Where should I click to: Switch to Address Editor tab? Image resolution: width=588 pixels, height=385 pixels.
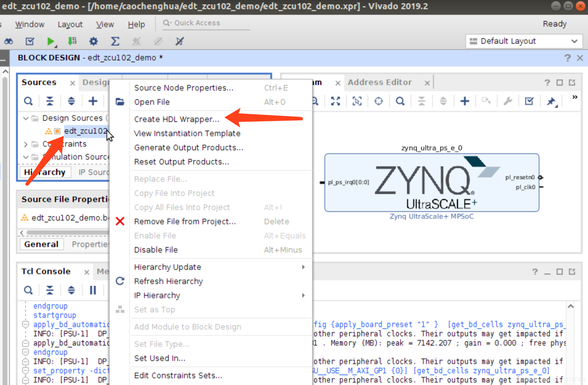[x=380, y=82]
